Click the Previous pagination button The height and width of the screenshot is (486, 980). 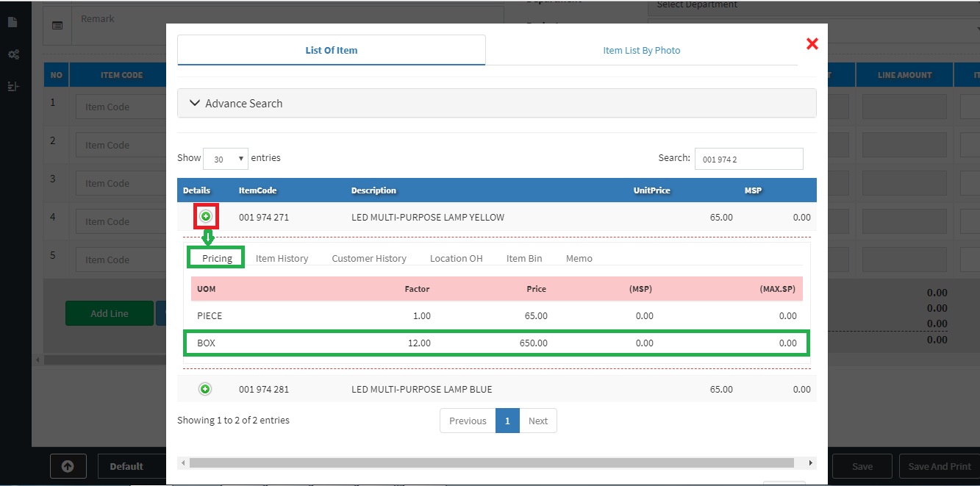click(468, 421)
